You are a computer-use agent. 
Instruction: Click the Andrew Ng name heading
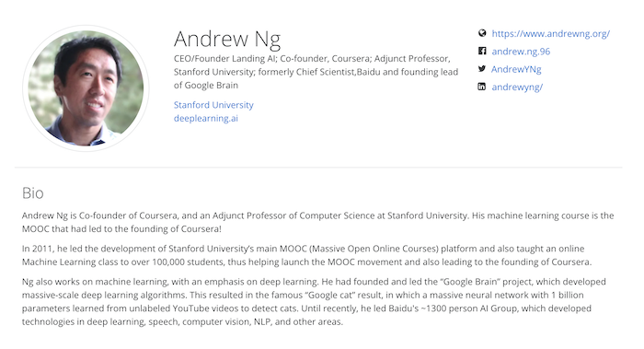click(x=227, y=39)
